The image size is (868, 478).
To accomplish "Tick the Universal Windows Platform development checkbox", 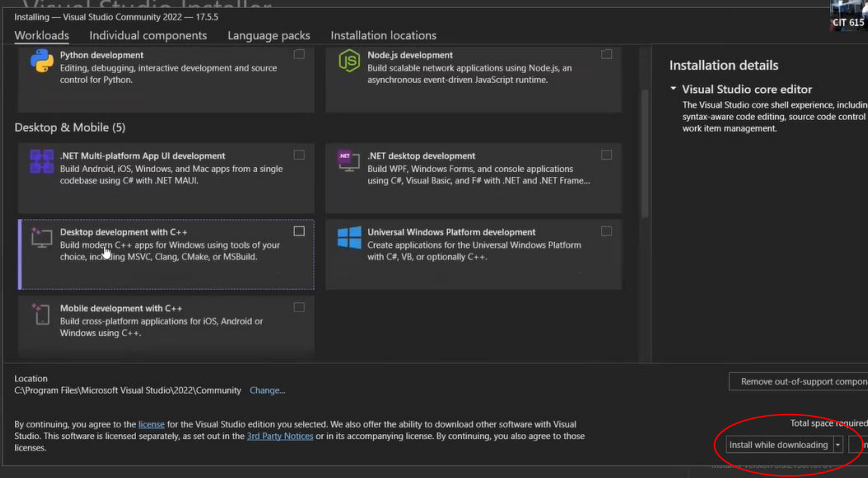I will coord(606,231).
